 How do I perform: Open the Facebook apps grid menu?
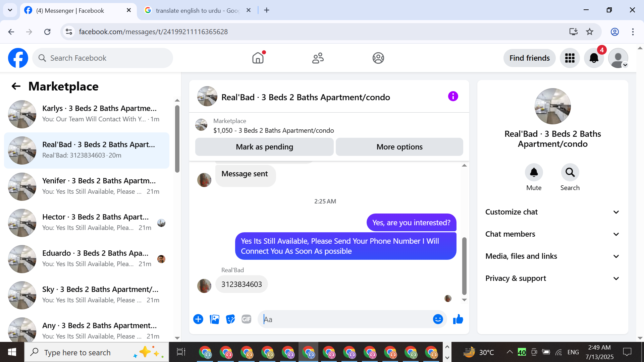click(570, 58)
